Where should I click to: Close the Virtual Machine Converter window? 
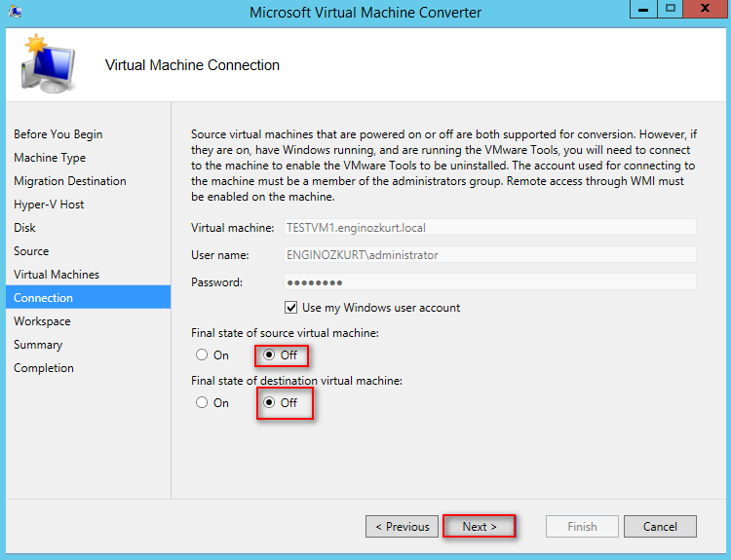(705, 9)
